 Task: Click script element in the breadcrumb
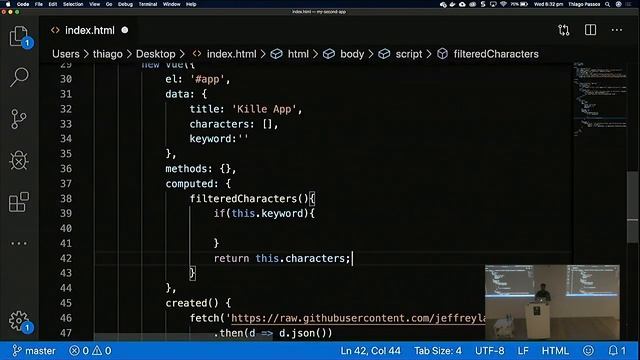click(x=409, y=54)
